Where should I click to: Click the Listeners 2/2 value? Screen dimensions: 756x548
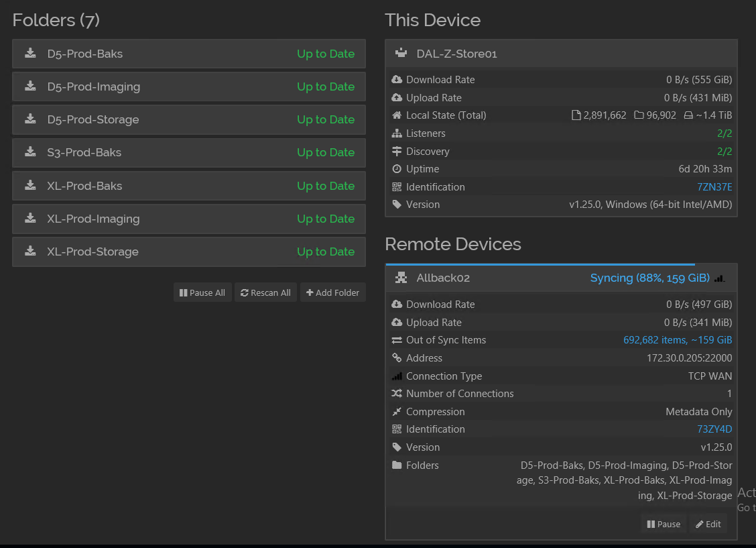point(724,133)
